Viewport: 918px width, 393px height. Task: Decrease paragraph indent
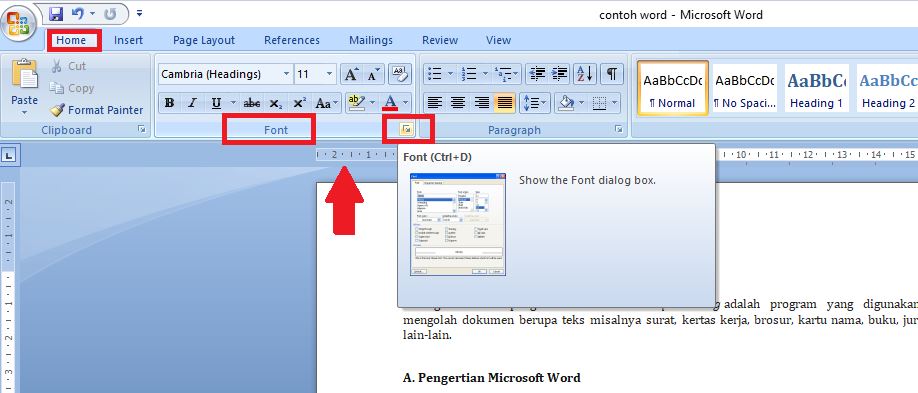coord(537,74)
